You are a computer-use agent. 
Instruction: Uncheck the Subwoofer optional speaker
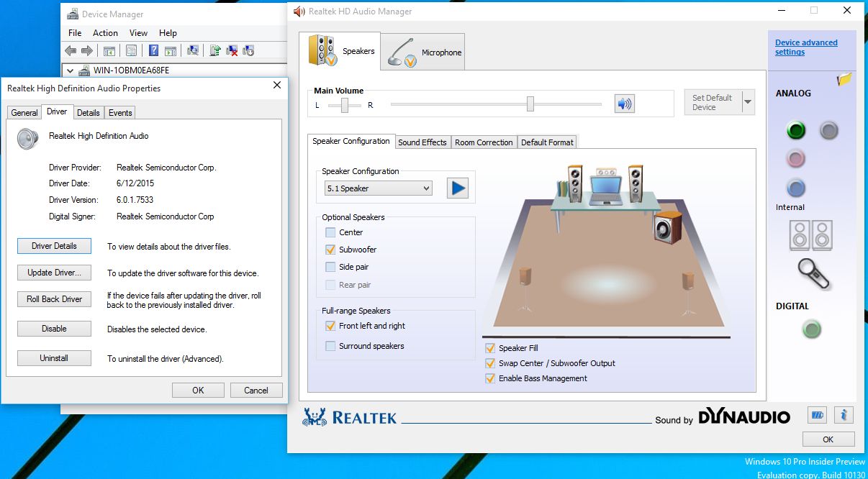point(330,250)
